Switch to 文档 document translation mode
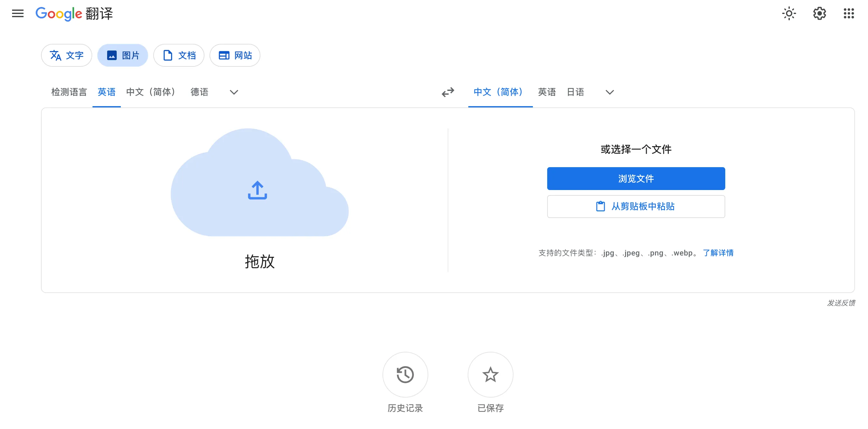This screenshot has height=429, width=868. click(179, 55)
